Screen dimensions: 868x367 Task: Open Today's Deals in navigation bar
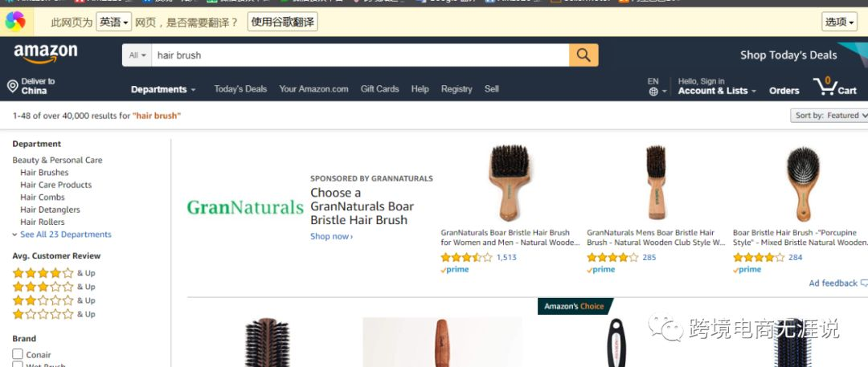240,88
